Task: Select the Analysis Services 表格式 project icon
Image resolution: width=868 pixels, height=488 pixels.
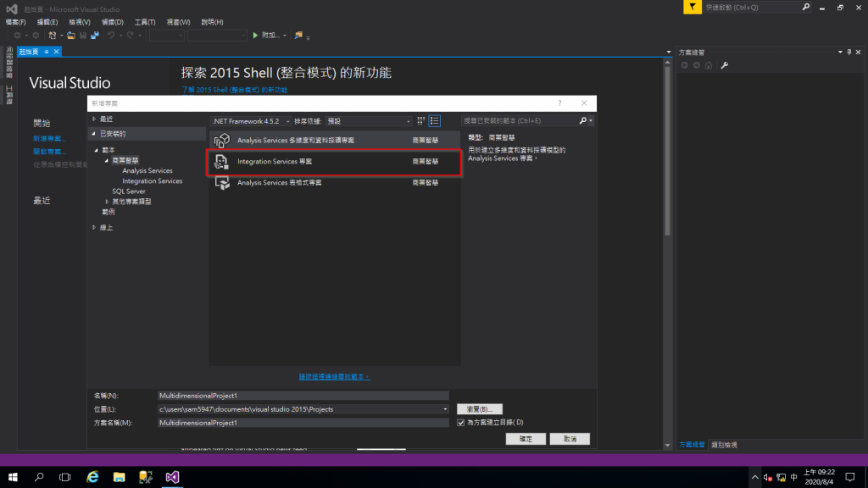Action: coord(222,183)
